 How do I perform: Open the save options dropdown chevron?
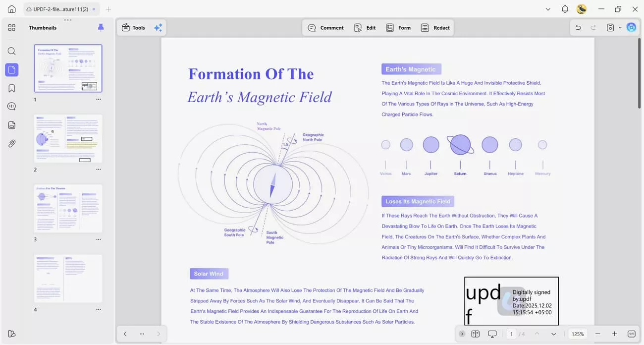[x=619, y=28]
